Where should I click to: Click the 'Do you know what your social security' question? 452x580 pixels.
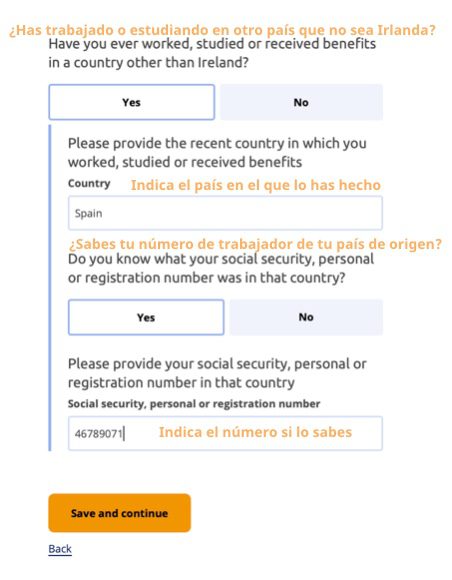(221, 268)
